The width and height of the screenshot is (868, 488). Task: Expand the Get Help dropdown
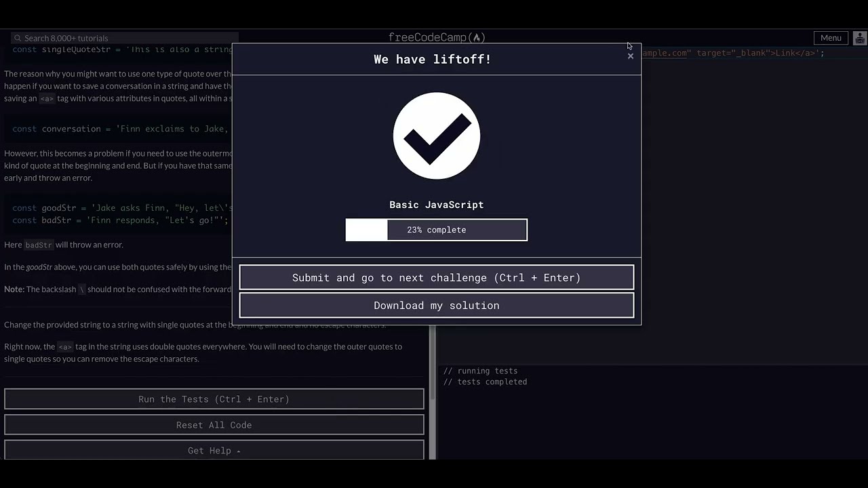[214, 450]
